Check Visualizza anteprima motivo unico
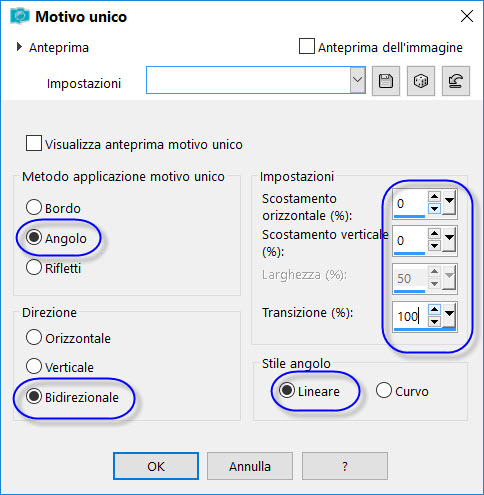Viewport: 484px width, 495px height. click(x=34, y=143)
